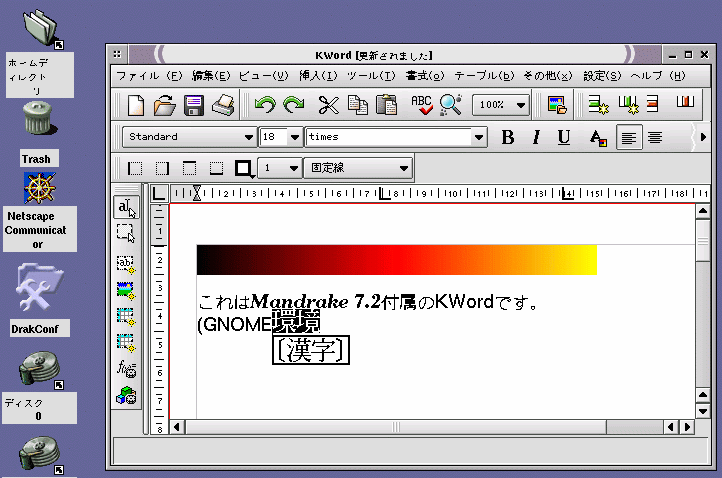
Task: Toggle underline formatting
Action: (564, 138)
